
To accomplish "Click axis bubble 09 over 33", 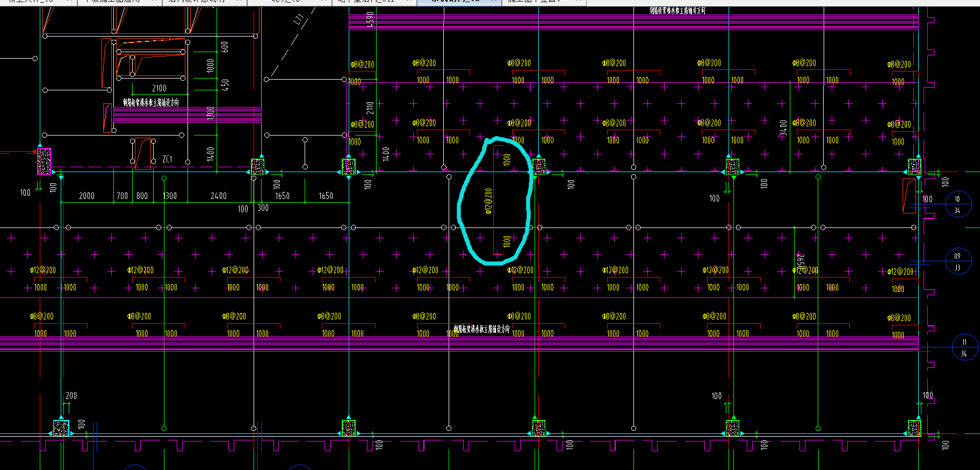I will click(x=958, y=261).
